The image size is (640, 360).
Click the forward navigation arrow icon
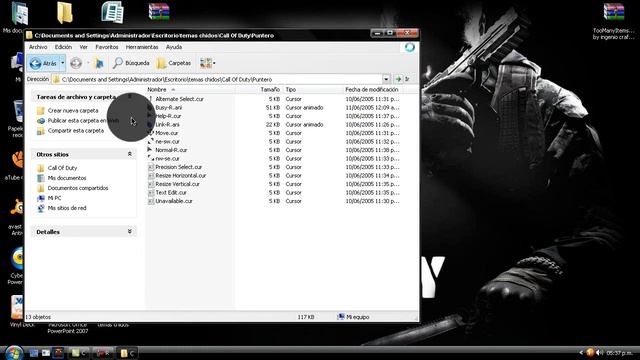click(76, 63)
